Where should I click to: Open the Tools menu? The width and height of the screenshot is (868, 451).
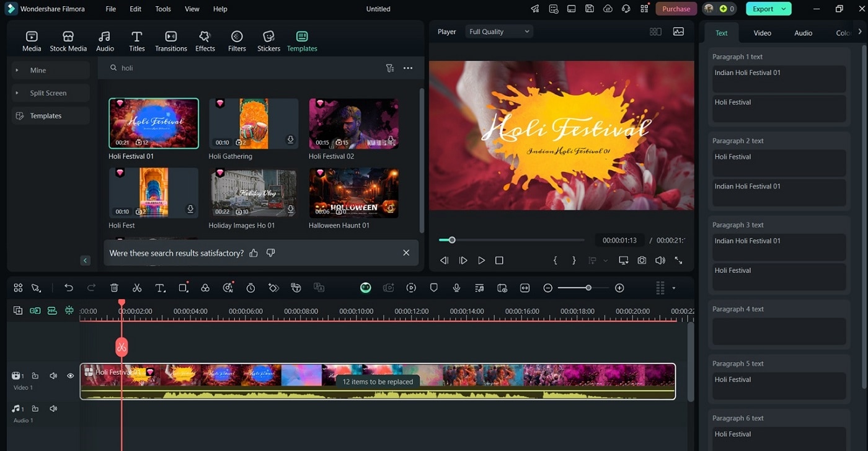click(163, 9)
